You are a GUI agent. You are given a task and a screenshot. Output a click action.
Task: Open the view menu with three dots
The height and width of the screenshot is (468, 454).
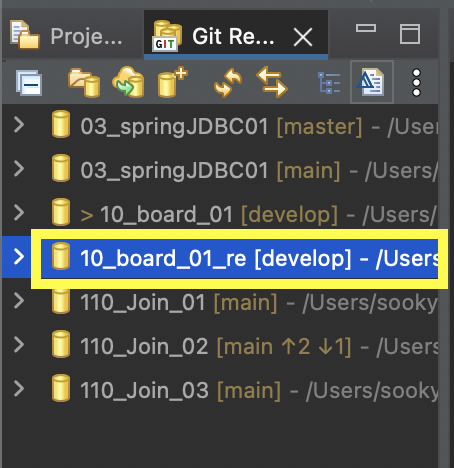(x=416, y=83)
